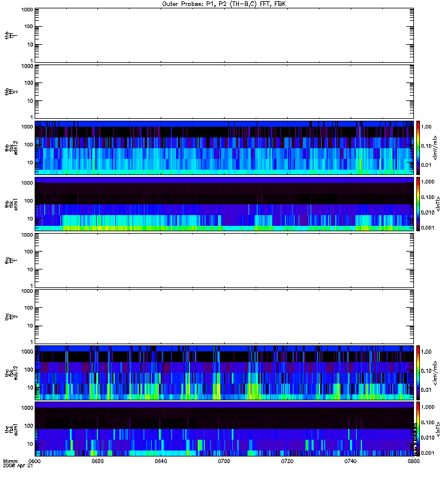448x478 pixels.
Task: Click the 1.000 value on thc scm1 color bar
Action: [428, 407]
